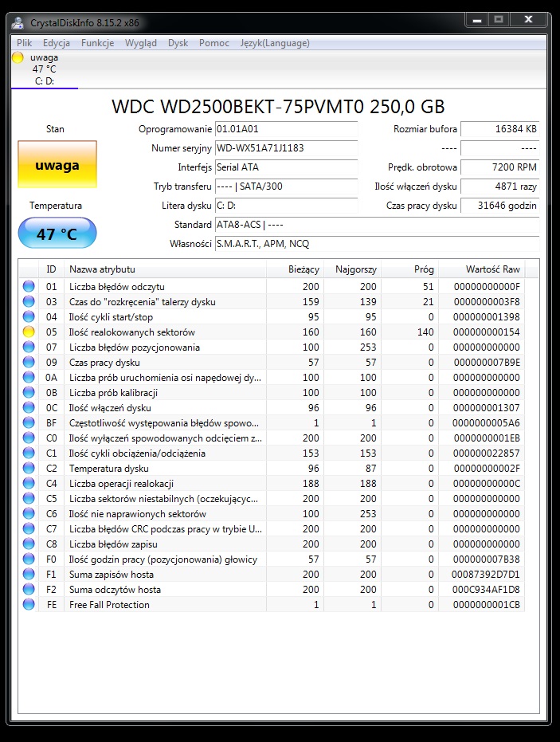Click the Wartość Raw column header
This screenshot has width=560, height=742.
coord(492,269)
